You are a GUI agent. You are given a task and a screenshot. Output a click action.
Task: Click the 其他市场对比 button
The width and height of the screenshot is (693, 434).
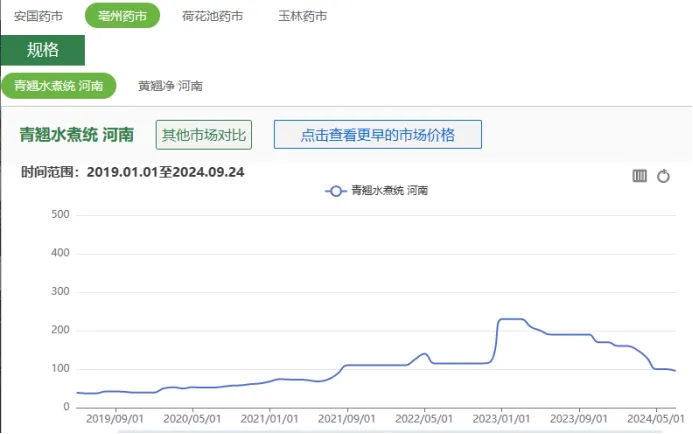tap(204, 135)
